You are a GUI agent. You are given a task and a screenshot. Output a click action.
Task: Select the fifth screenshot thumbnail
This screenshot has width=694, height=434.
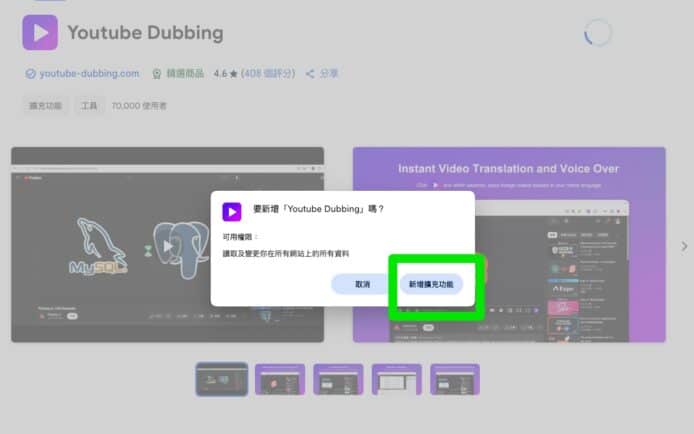(455, 379)
